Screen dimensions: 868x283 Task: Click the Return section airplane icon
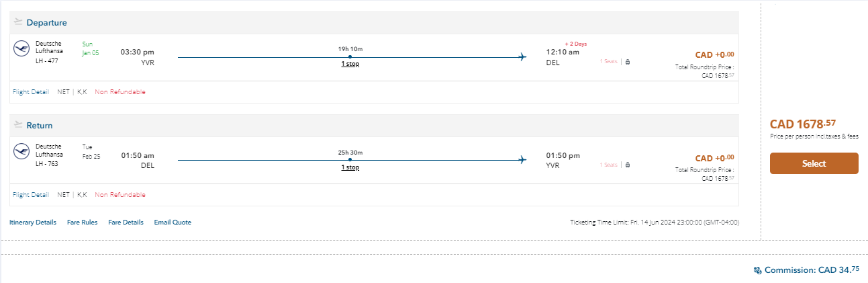click(x=18, y=125)
